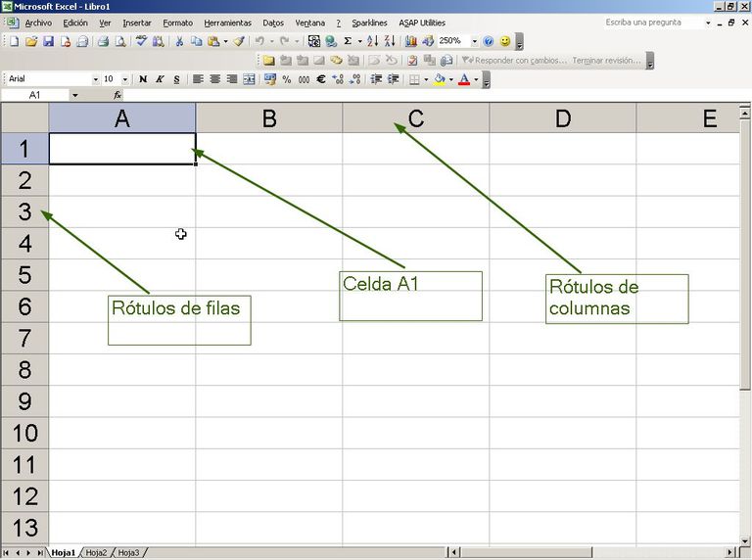Save the workbook with the floppy disk icon
Screen dimensions: 752x560
(48, 41)
